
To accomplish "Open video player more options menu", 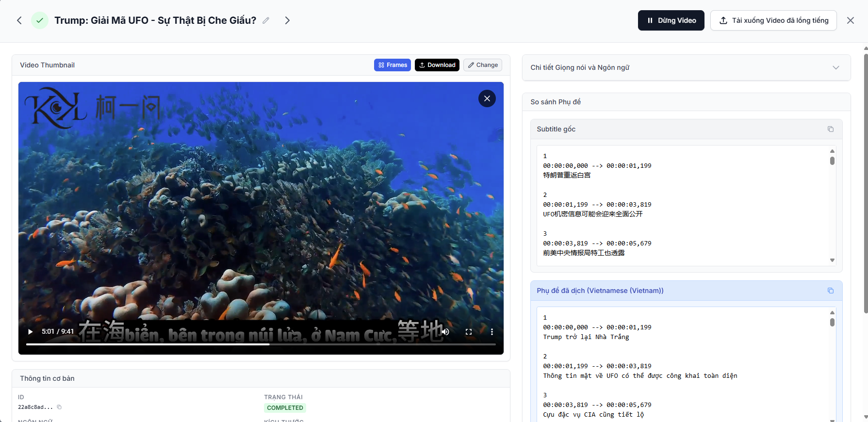I will click(x=491, y=332).
